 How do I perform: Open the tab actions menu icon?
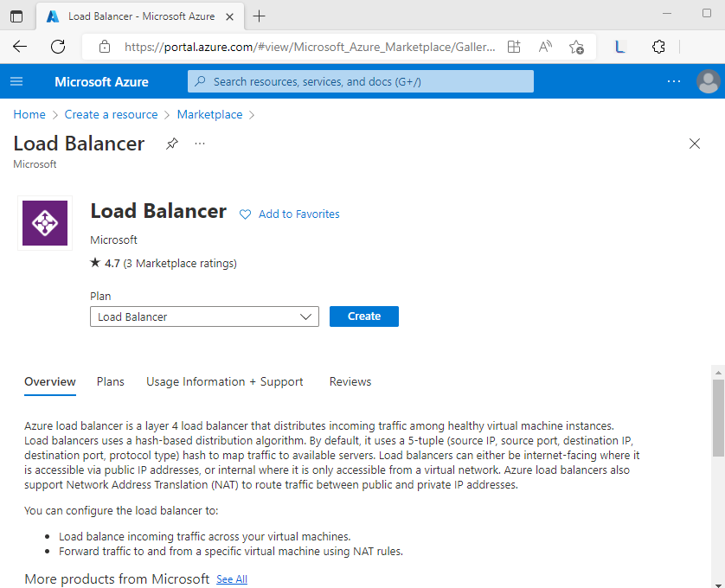[16, 16]
